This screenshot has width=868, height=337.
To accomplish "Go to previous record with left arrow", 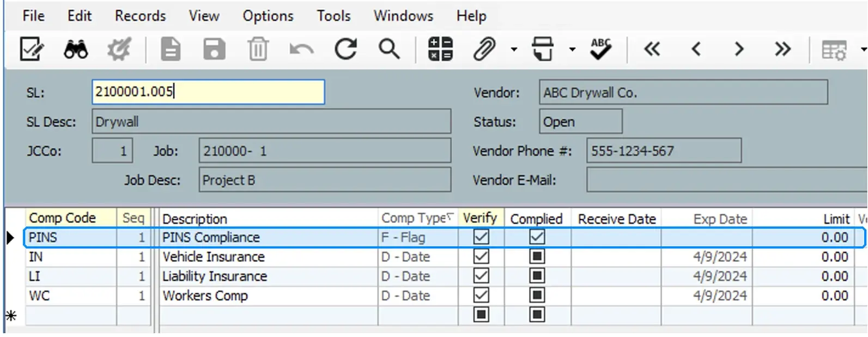I will (696, 50).
